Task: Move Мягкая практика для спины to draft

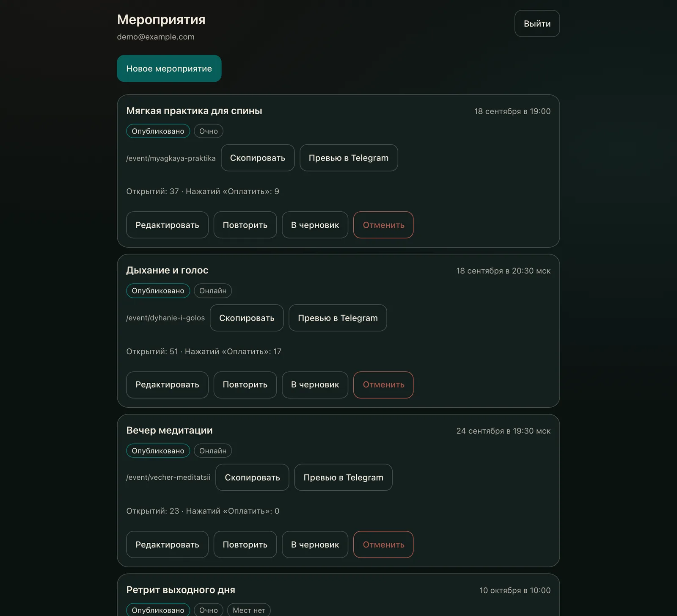Action: point(315,225)
